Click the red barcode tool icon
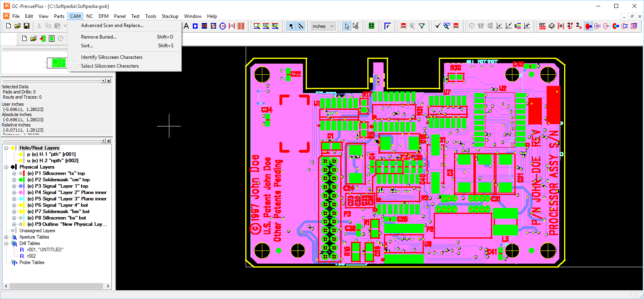The image size is (644, 299). pyautogui.click(x=241, y=26)
